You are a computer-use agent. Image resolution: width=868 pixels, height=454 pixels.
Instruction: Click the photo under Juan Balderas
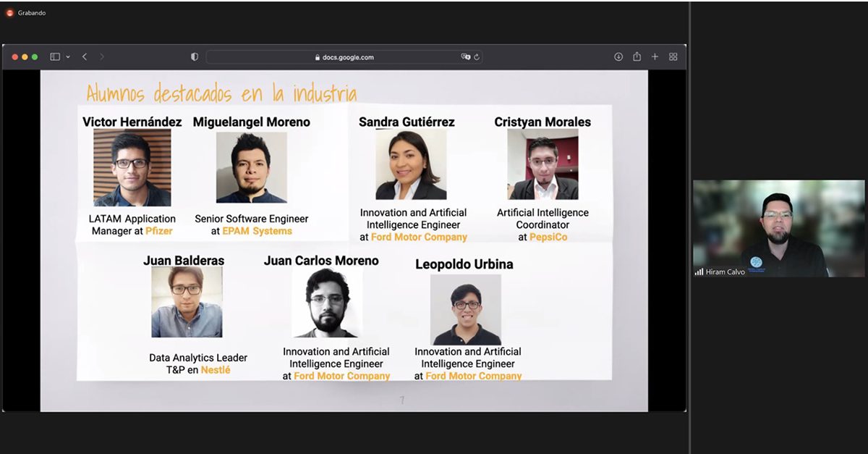pyautogui.click(x=187, y=302)
